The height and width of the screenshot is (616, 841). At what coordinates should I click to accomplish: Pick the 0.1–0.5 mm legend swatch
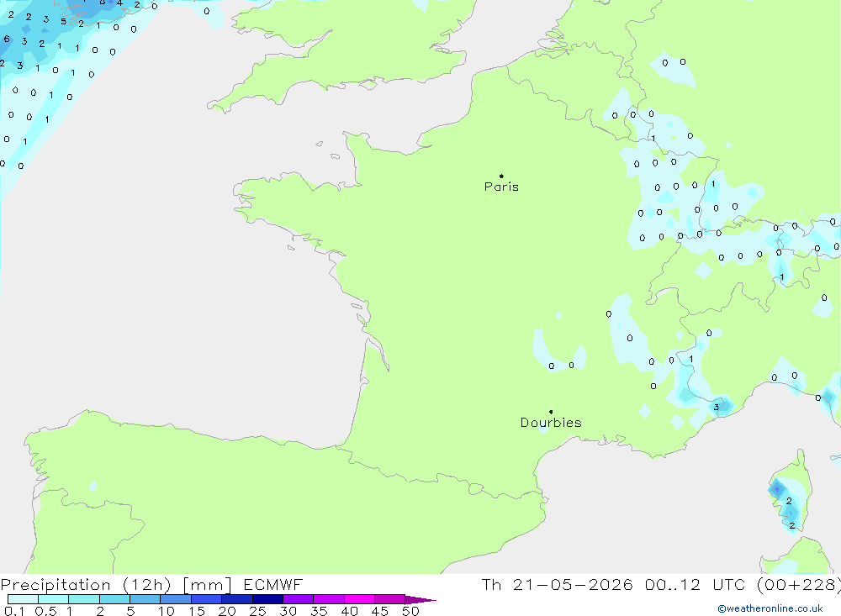[x=23, y=599]
